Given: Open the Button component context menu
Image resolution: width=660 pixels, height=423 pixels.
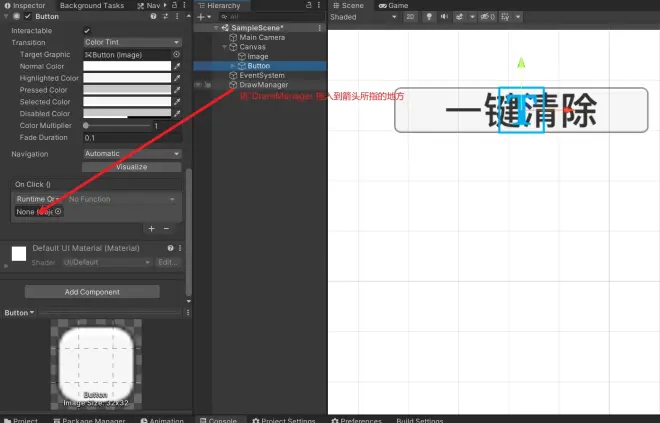Looking at the screenshot, I should pyautogui.click(x=177, y=16).
